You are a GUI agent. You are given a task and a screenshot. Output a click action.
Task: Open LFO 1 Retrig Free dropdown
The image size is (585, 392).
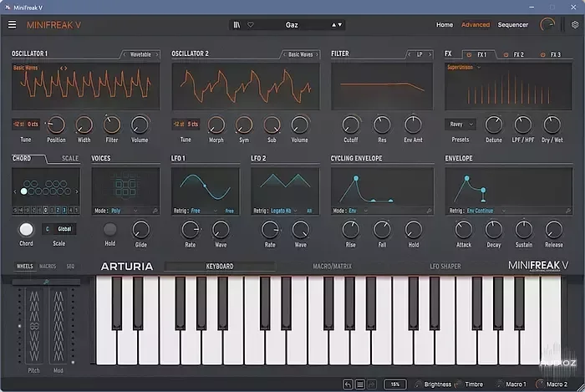pyautogui.click(x=204, y=211)
